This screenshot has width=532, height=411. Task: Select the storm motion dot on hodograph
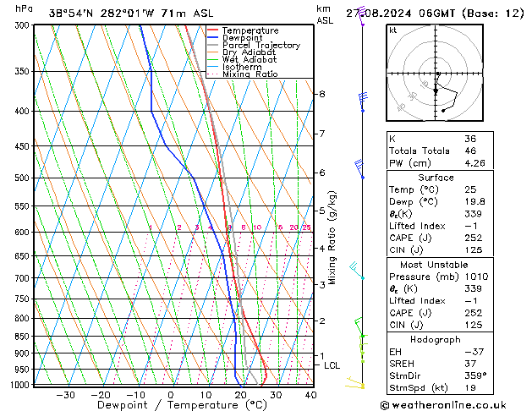click(436, 90)
